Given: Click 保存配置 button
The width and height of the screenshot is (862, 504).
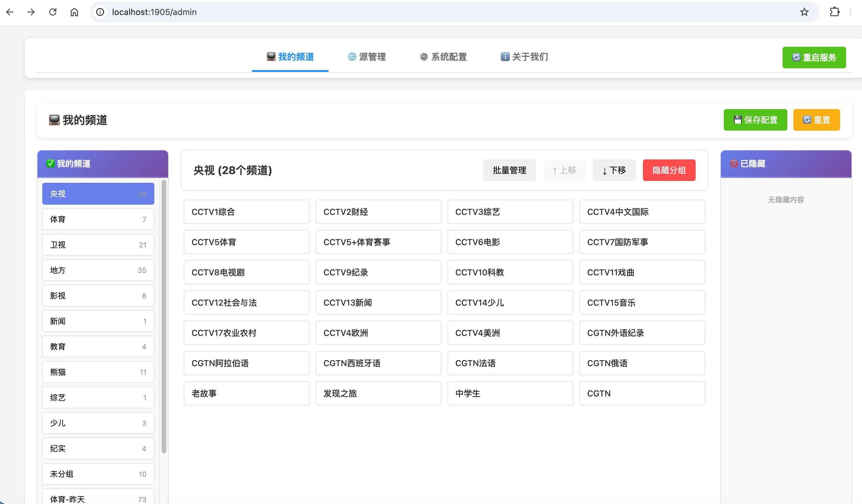Looking at the screenshot, I should pyautogui.click(x=755, y=120).
